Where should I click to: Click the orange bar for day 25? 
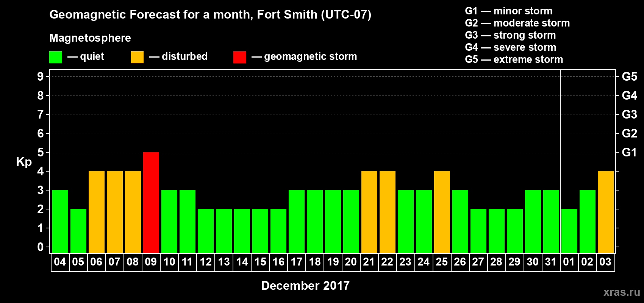coord(442,212)
